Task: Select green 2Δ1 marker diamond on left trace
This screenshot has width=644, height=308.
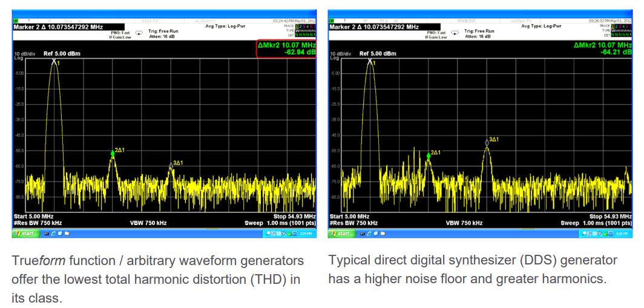Action: pos(113,154)
